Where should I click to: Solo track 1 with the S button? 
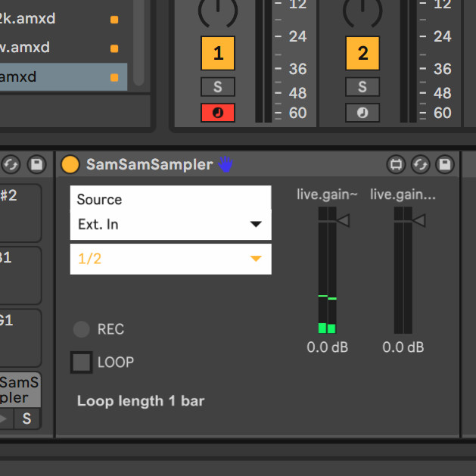click(x=218, y=86)
